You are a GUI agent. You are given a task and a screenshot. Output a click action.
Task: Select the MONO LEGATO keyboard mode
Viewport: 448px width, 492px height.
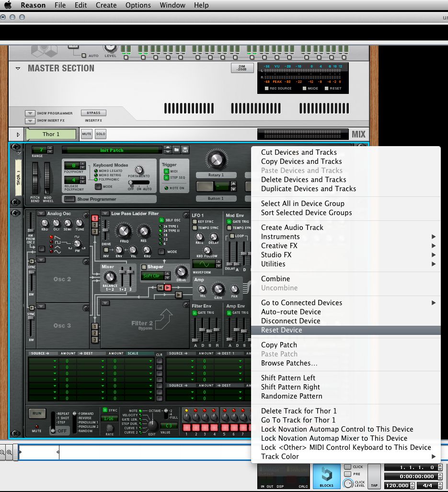click(x=96, y=171)
